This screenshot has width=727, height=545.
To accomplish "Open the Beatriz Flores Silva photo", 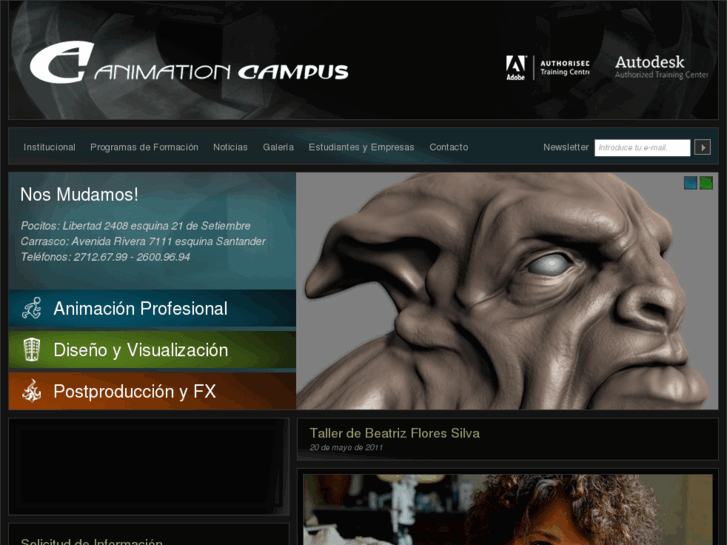I will (x=508, y=509).
